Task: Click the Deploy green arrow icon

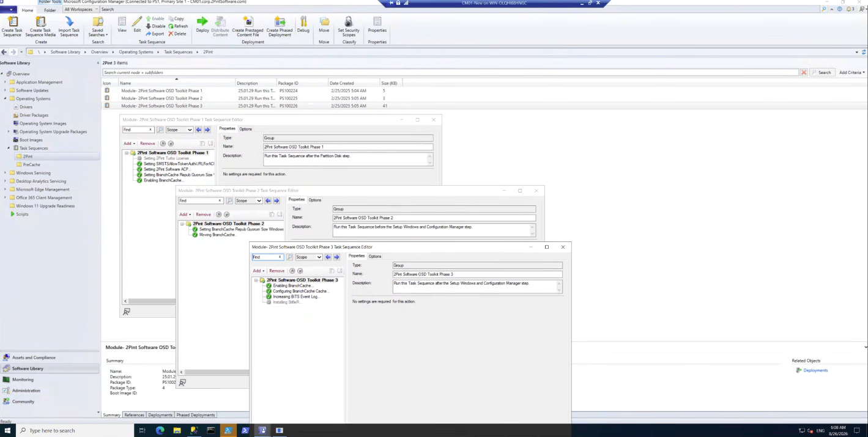Action: tap(202, 24)
